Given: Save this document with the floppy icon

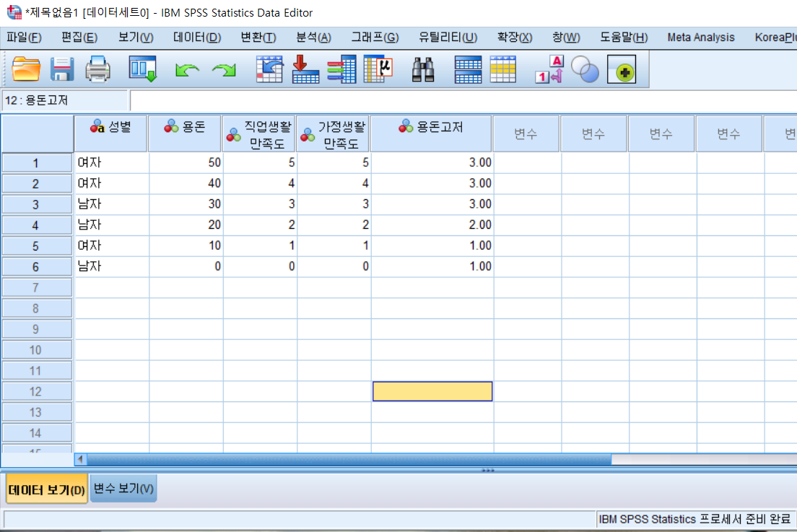Looking at the screenshot, I should click(62, 69).
